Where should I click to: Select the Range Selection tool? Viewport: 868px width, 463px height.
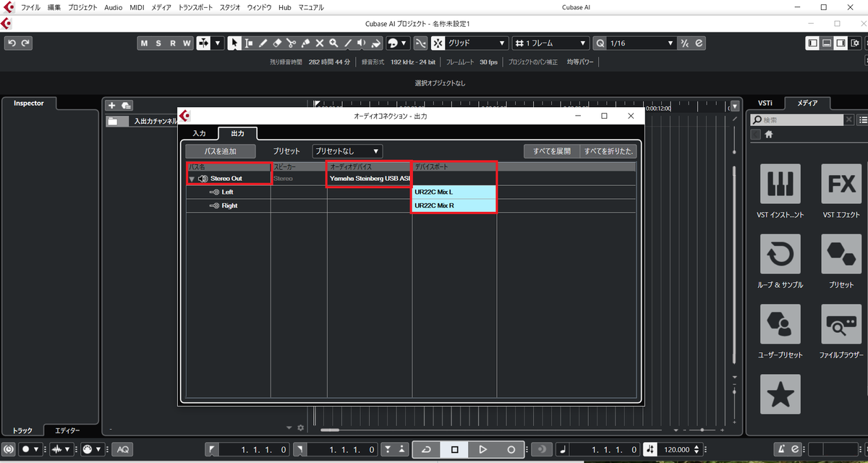[x=249, y=43]
